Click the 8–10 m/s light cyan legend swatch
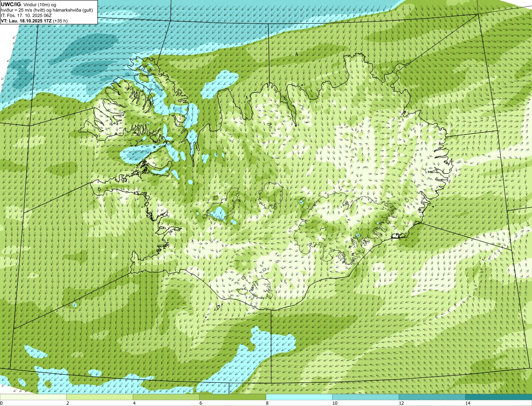 tap(299, 397)
